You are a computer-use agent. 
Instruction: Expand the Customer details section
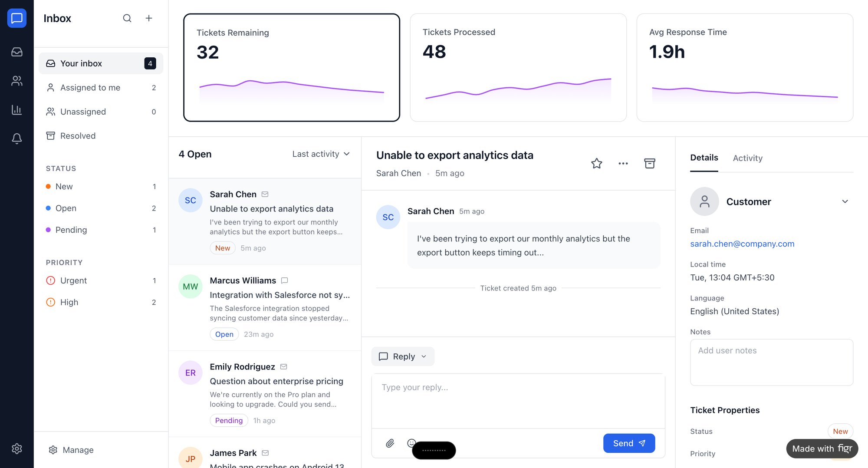click(845, 201)
